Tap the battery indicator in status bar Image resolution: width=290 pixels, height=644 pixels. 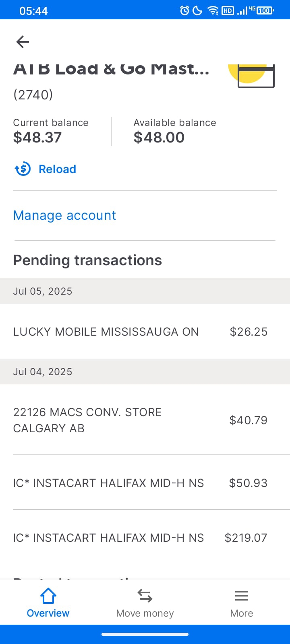click(265, 10)
